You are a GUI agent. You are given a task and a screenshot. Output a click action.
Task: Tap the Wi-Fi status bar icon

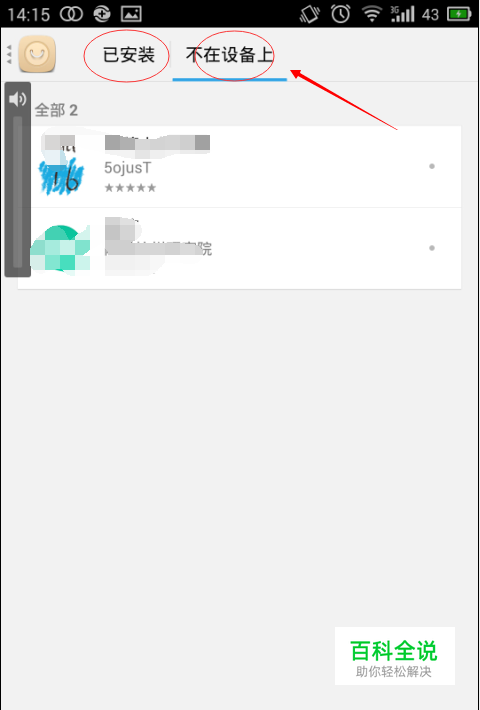372,14
